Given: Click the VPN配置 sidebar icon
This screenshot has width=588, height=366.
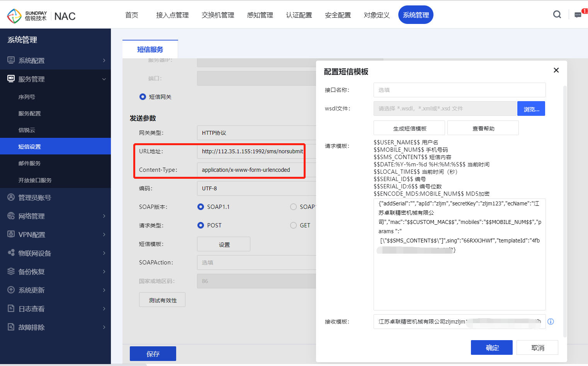Looking at the screenshot, I should 11,234.
